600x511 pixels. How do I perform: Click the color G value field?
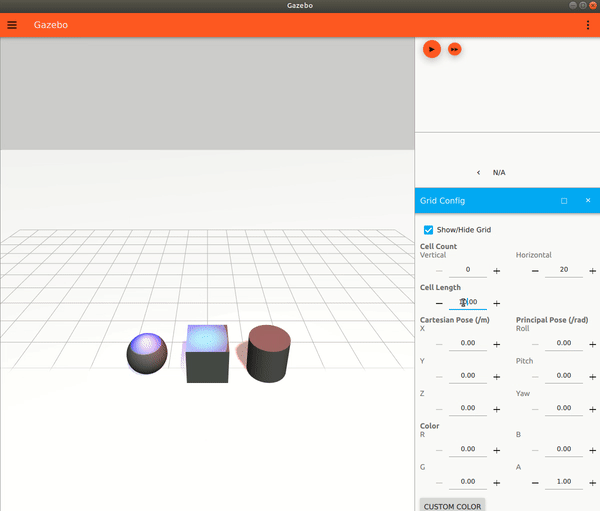(x=468, y=482)
